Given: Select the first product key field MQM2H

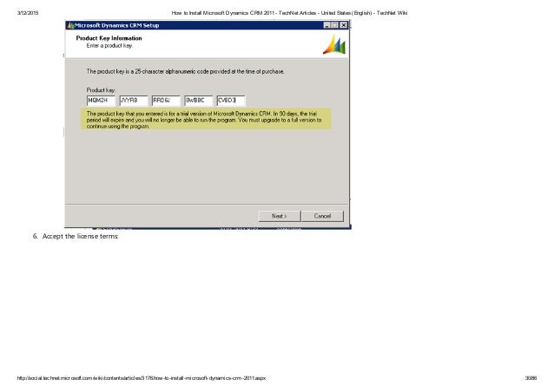Looking at the screenshot, I should [101, 101].
